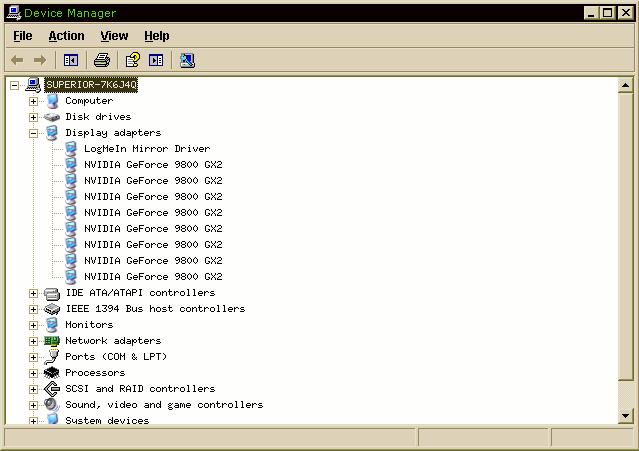Minimize the Device Manager window
The width and height of the screenshot is (639, 451).
591,13
